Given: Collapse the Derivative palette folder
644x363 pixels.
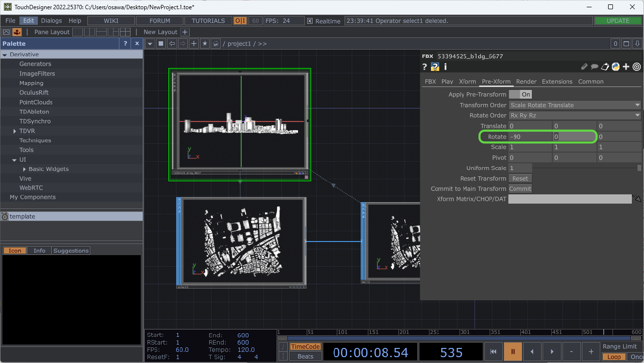Looking at the screenshot, I should coord(5,55).
